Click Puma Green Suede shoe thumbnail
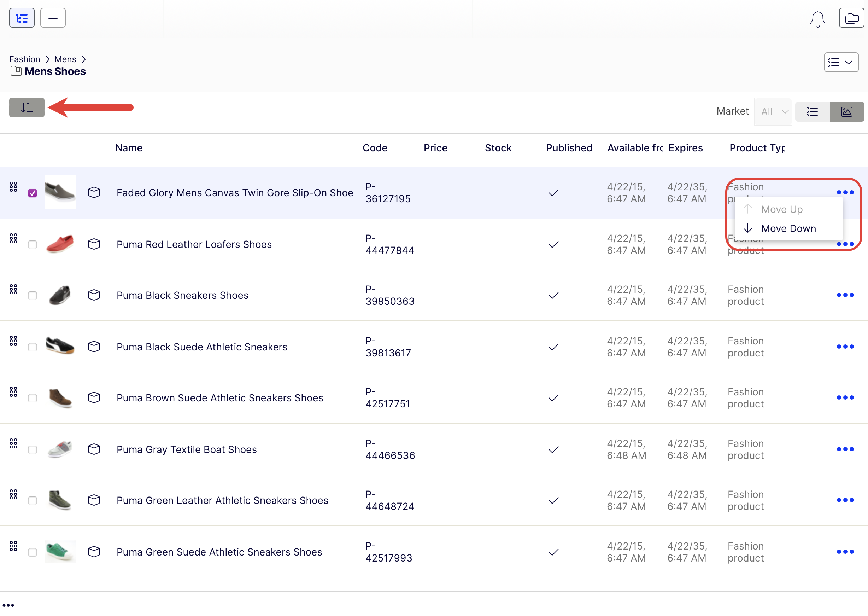Viewport: 868px width, 616px height. coord(60,551)
